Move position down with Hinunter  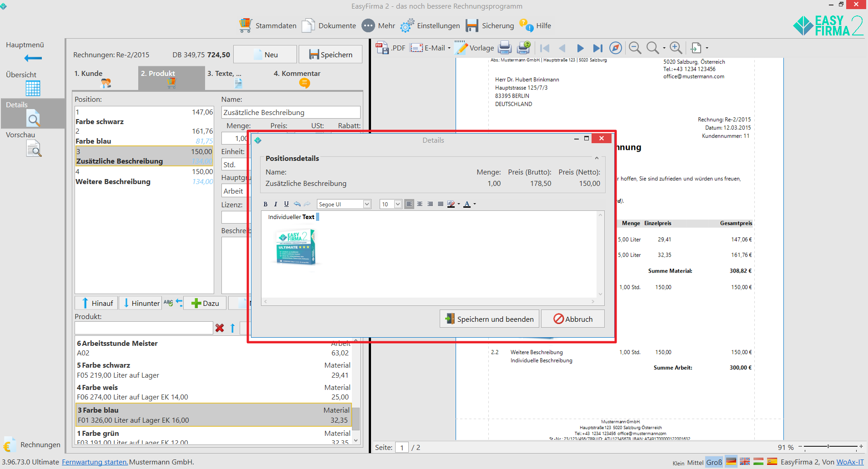click(x=140, y=303)
